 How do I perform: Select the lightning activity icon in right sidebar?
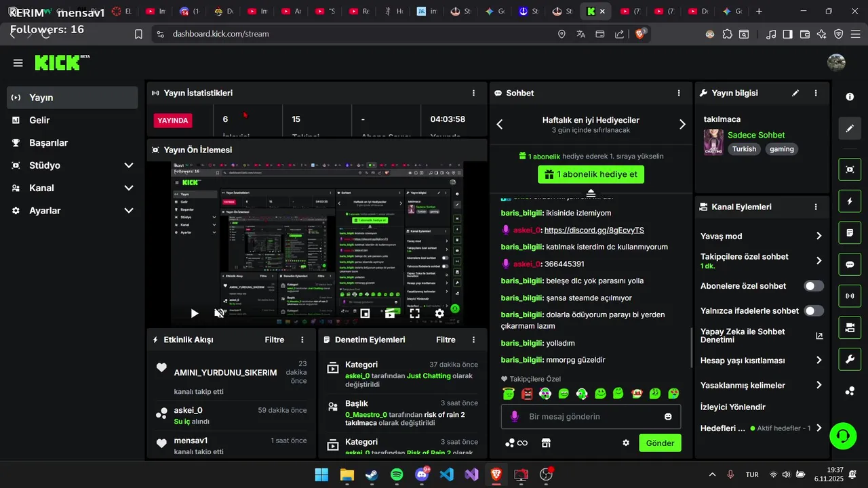(x=850, y=201)
